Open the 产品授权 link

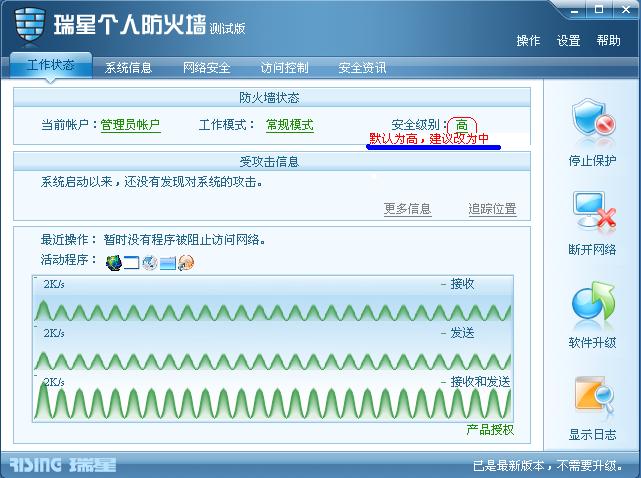[490, 430]
